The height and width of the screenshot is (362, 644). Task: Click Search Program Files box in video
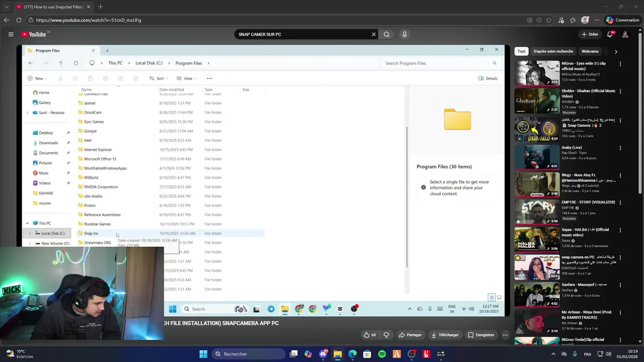click(x=440, y=63)
